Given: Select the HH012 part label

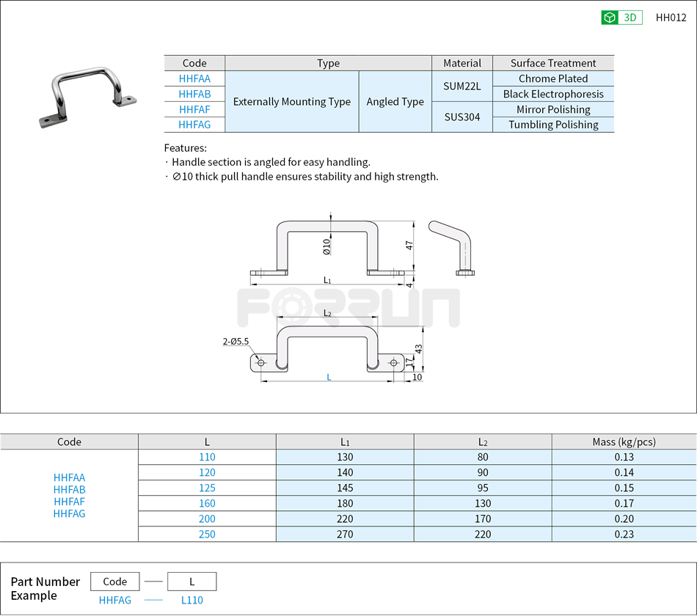Looking at the screenshot, I should tap(671, 17).
